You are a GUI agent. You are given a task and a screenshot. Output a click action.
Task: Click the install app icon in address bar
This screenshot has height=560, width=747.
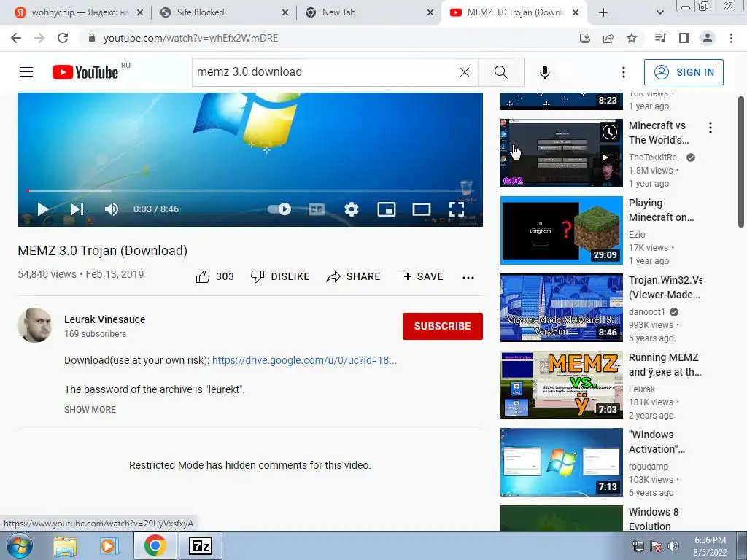585,38
